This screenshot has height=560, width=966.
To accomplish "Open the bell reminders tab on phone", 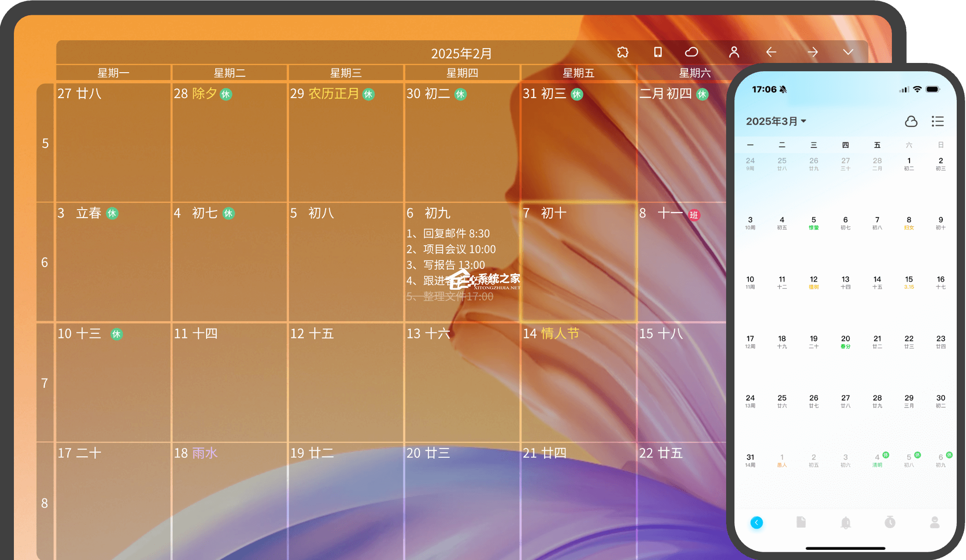I will [x=846, y=523].
